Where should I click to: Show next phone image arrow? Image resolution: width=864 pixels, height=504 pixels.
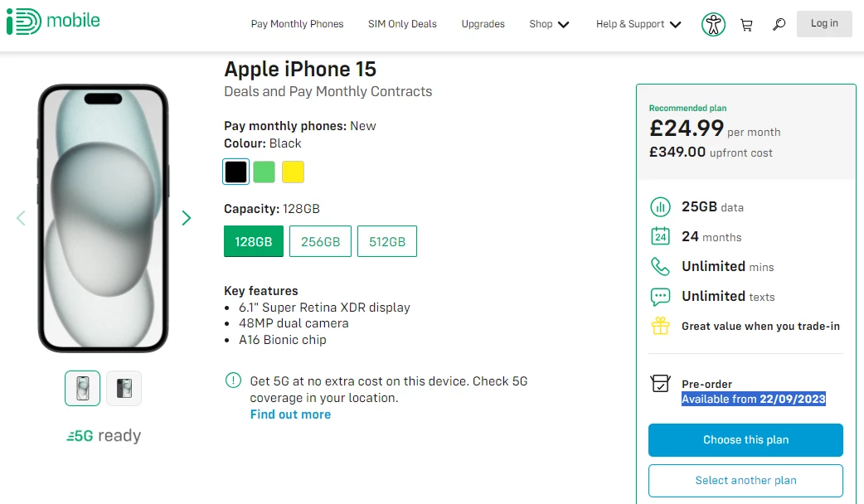[187, 218]
